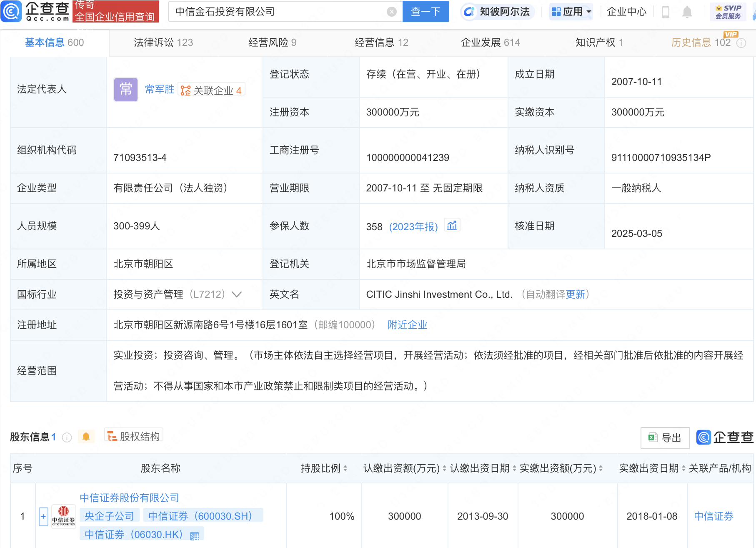Click the Qichacha logo icon
756x548 pixels.
coord(11,11)
